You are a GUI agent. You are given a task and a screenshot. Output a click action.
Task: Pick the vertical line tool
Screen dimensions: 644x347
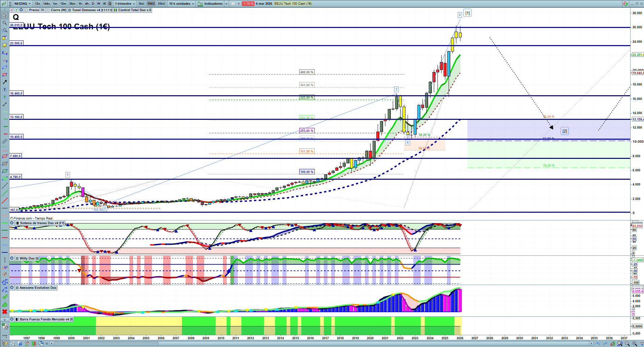tap(5, 259)
